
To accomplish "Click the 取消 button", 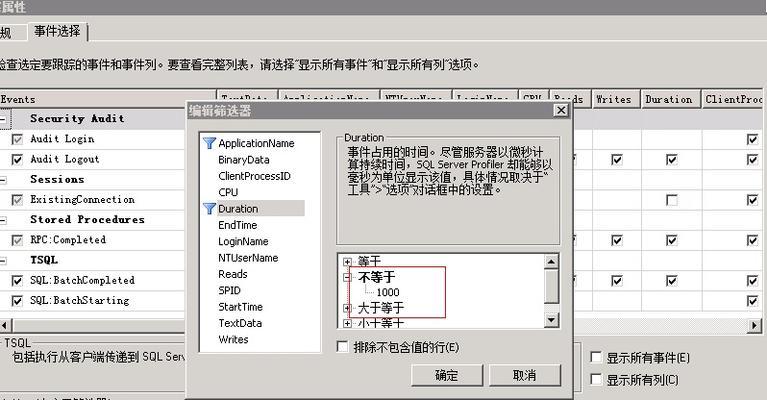I will point(524,376).
